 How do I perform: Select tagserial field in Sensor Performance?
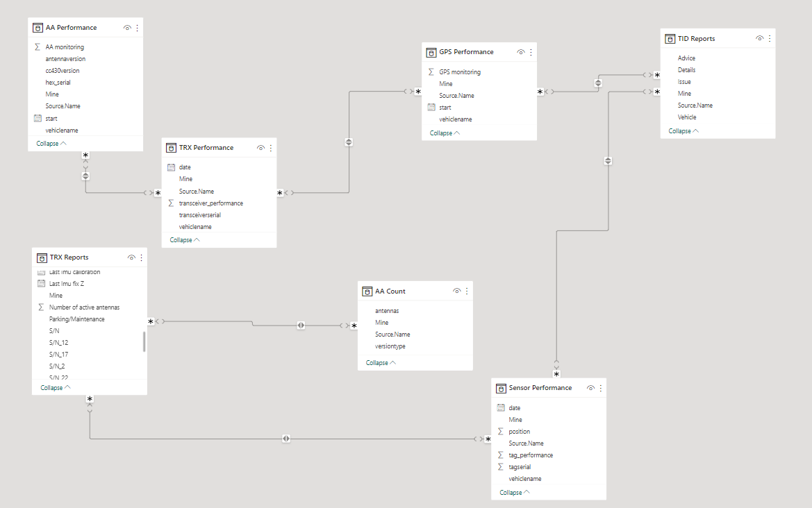520,467
